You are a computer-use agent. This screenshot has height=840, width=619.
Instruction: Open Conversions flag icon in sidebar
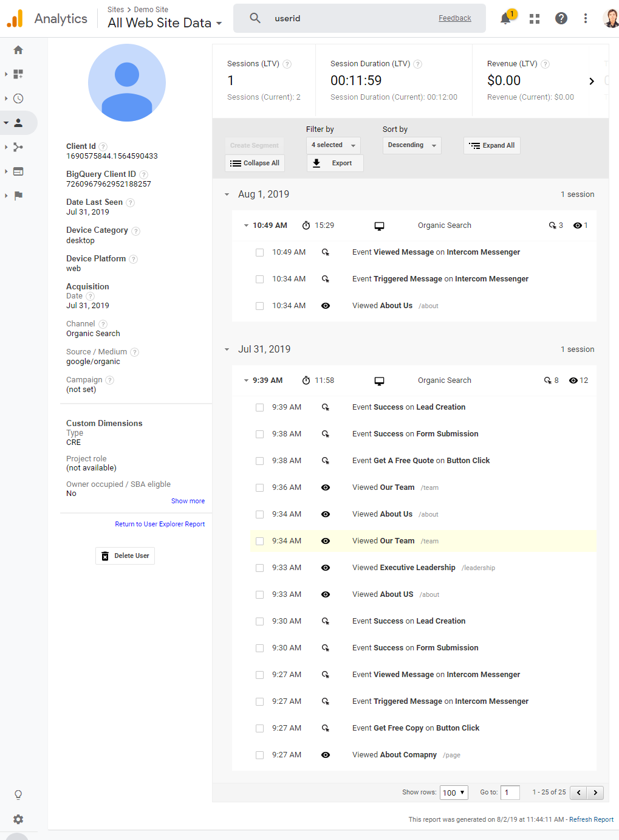pyautogui.click(x=18, y=196)
